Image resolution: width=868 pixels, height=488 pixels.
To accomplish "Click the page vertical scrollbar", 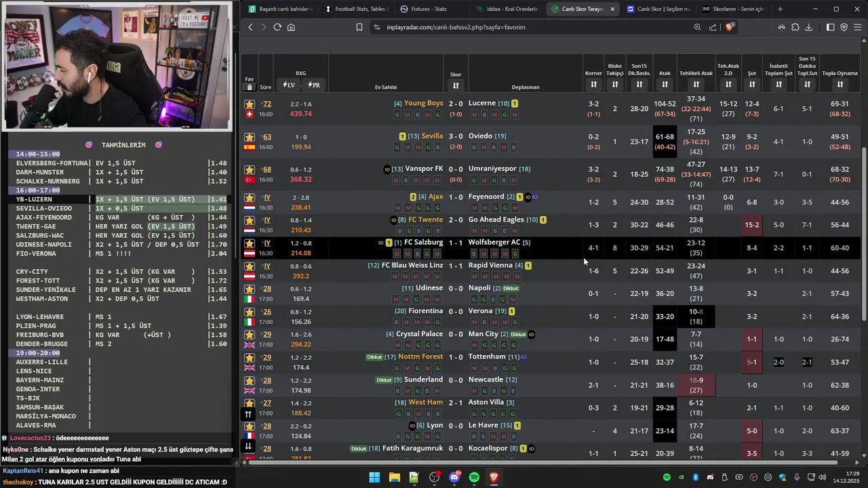I will [863, 234].
